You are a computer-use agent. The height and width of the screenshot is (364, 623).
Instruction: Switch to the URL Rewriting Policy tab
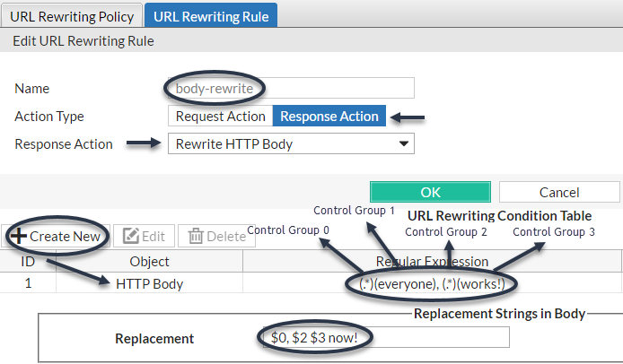(x=72, y=15)
